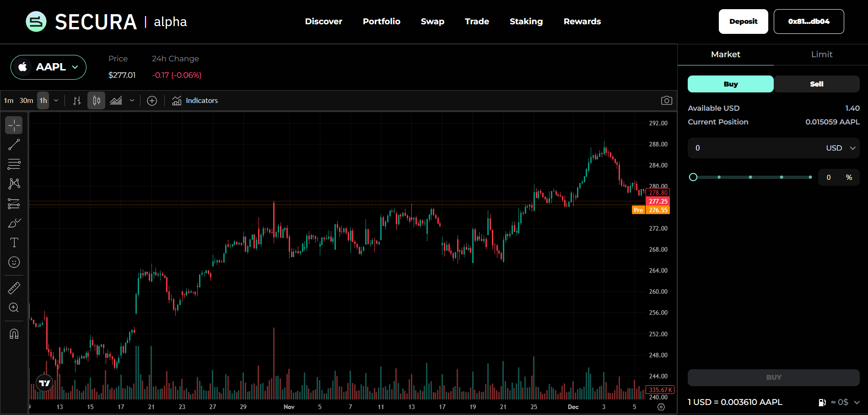
Task: Select the brush drawing tool
Action: click(x=14, y=223)
